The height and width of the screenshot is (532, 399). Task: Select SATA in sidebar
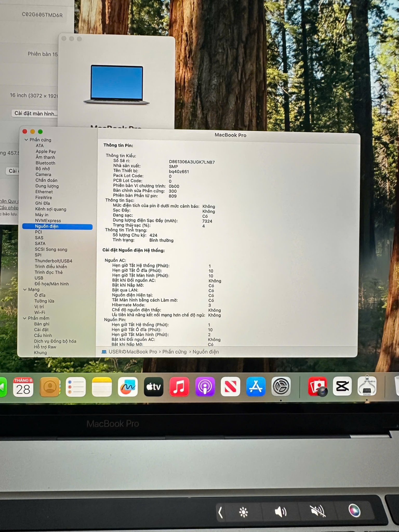tap(40, 244)
